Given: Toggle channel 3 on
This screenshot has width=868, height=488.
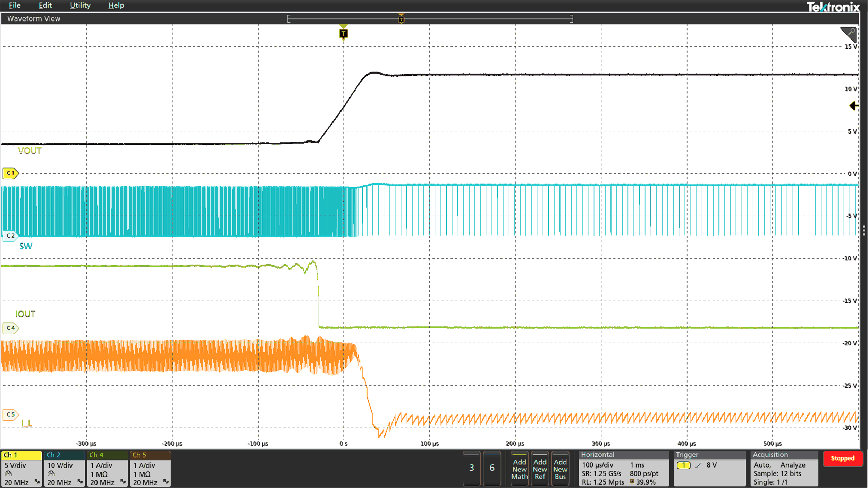Looking at the screenshot, I should pyautogui.click(x=472, y=468).
